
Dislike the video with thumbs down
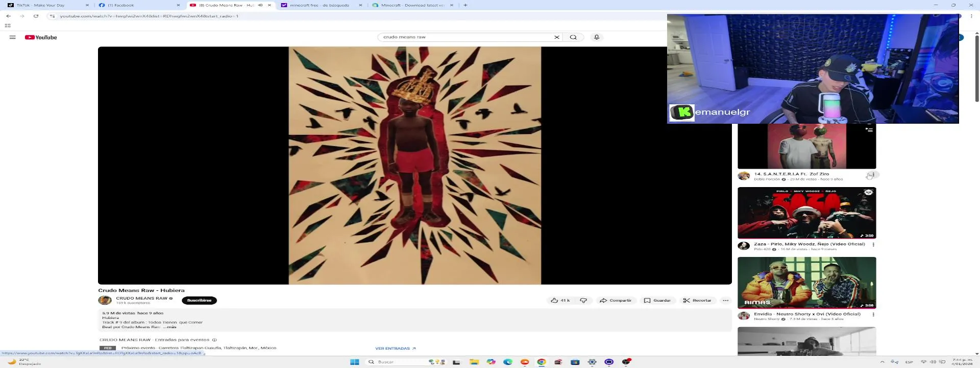point(583,301)
